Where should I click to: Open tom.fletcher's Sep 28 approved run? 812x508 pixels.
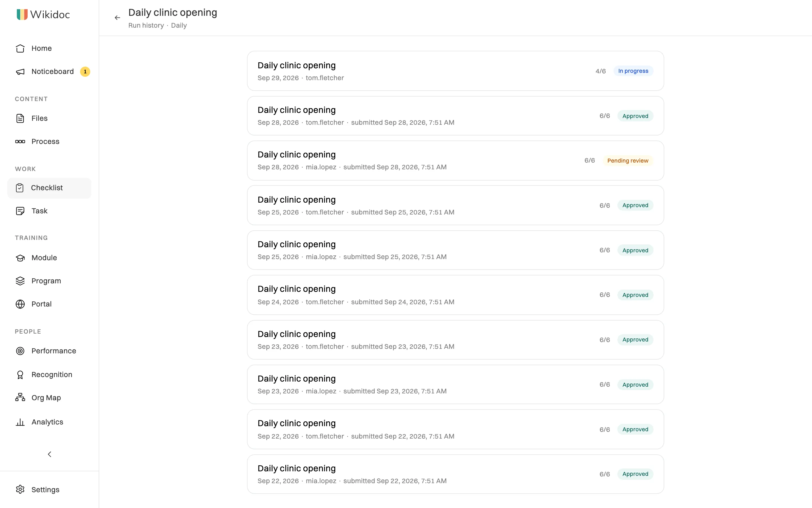[x=455, y=116]
